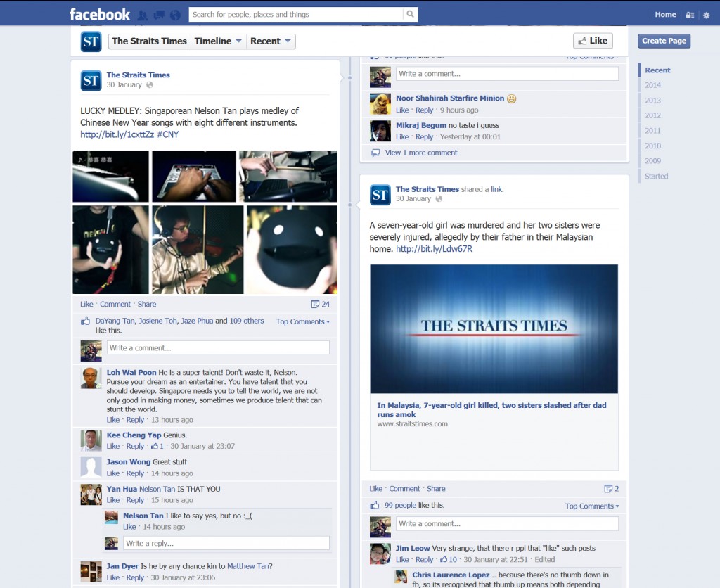The height and width of the screenshot is (588, 720).
Task: Jump to 2013 in timeline navigator
Action: pyautogui.click(x=652, y=101)
